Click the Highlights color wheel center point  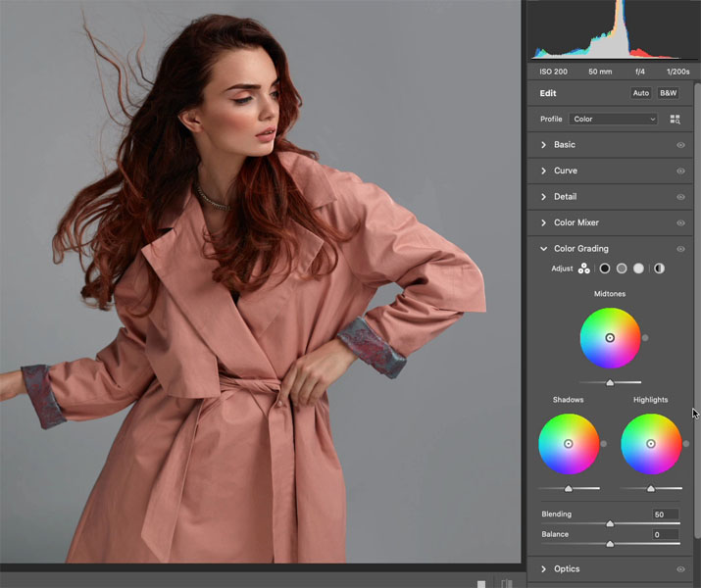651,444
